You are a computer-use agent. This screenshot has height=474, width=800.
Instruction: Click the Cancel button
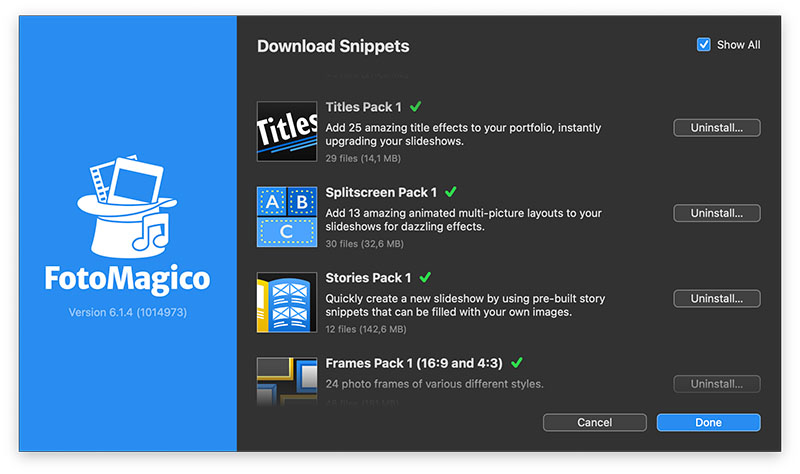click(595, 422)
